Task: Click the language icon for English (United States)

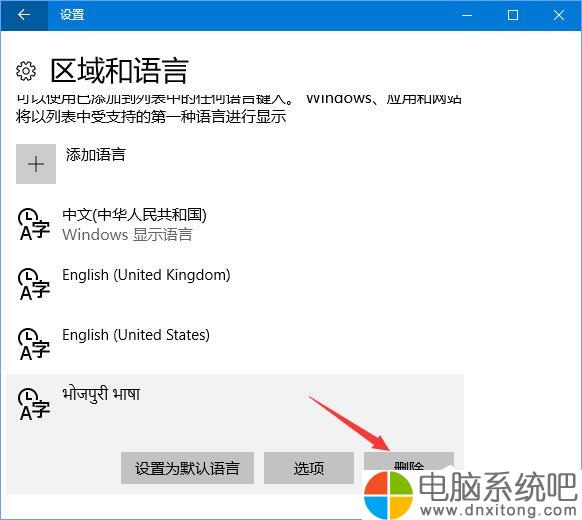Action: (34, 344)
